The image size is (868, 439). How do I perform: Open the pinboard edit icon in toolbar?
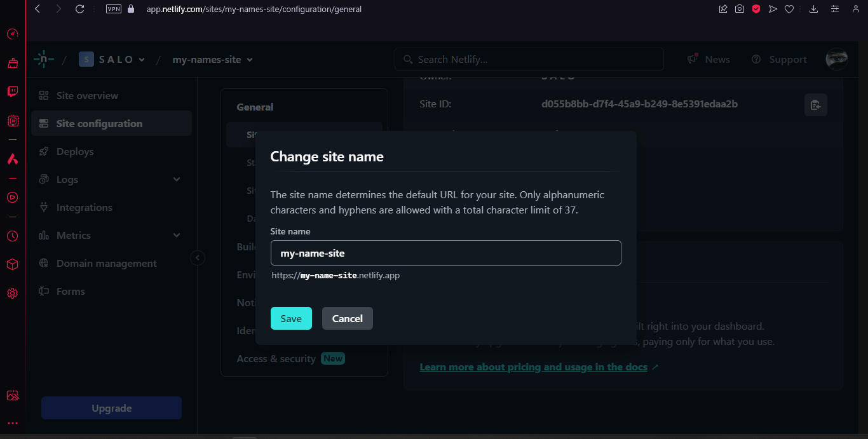723,9
